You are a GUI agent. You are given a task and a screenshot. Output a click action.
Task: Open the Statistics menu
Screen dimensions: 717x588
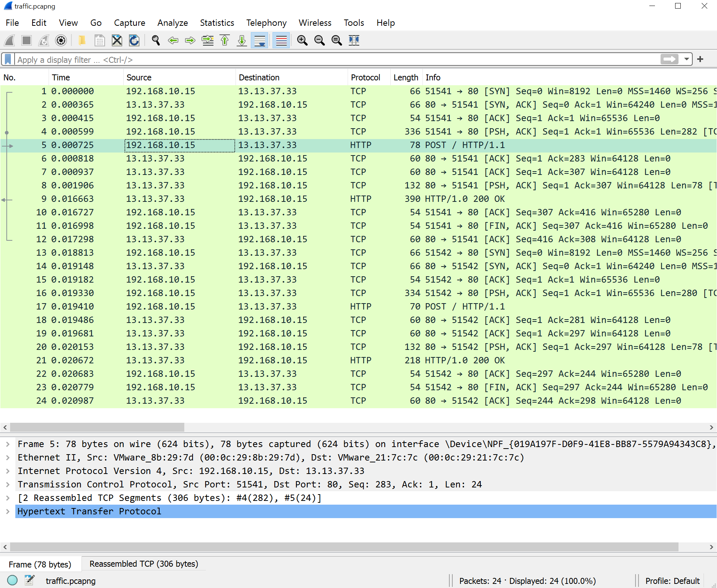coord(217,23)
